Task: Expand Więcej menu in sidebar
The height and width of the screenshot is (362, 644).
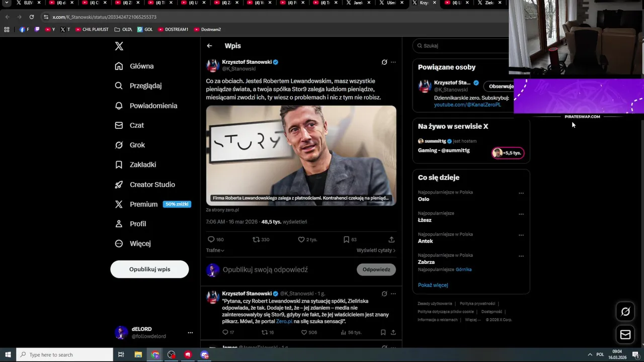Action: coord(133,243)
